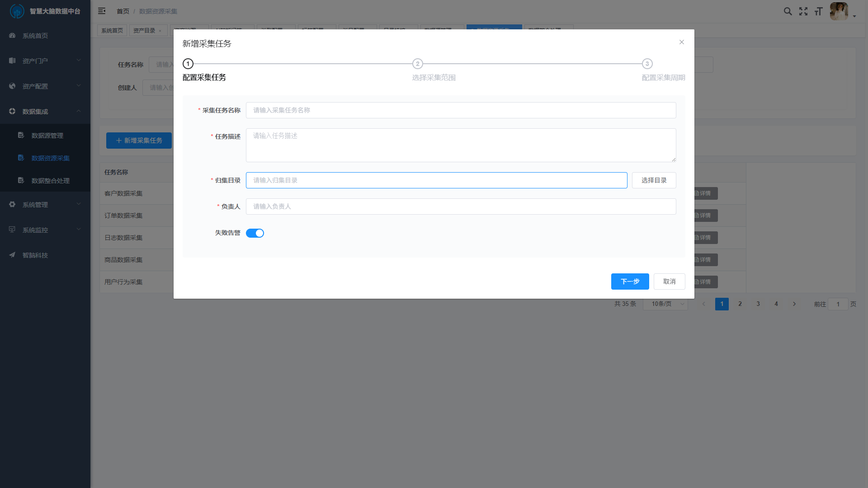Click the 数据源管理 sidebar icon
This screenshot has width=868, height=488.
pos(21,136)
